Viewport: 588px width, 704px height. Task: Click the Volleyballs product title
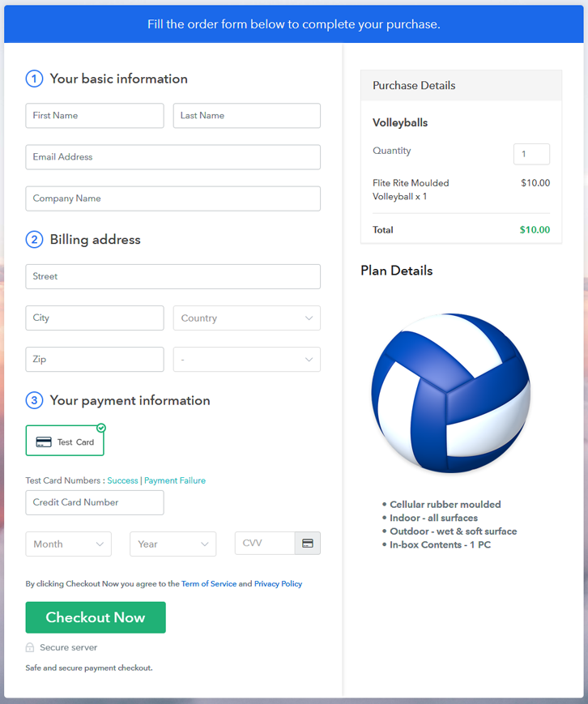click(x=400, y=122)
